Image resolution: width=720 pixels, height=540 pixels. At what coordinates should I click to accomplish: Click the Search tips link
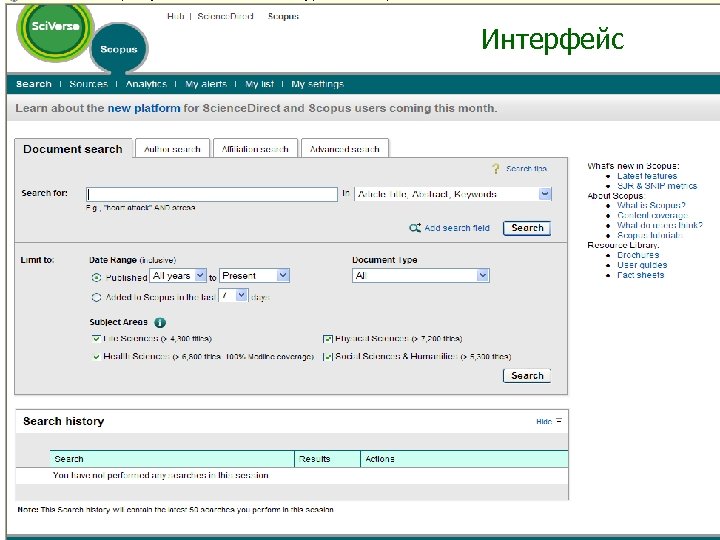pyautogui.click(x=526, y=169)
